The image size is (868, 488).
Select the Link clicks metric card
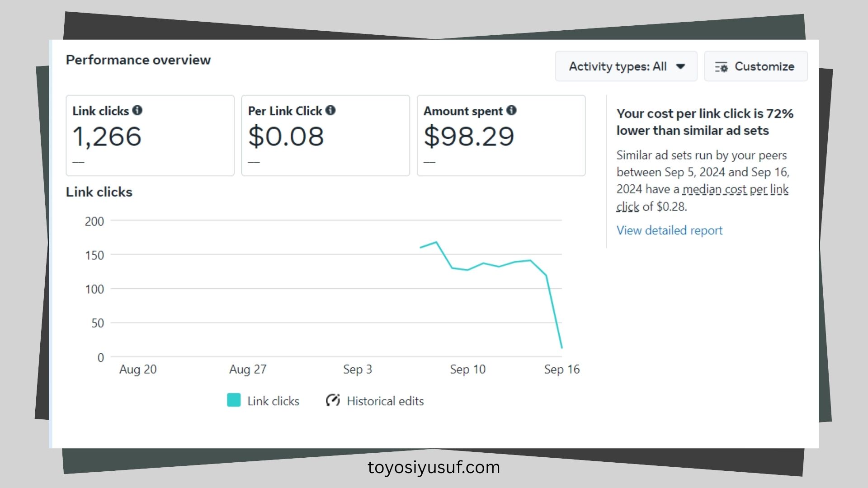(x=150, y=136)
